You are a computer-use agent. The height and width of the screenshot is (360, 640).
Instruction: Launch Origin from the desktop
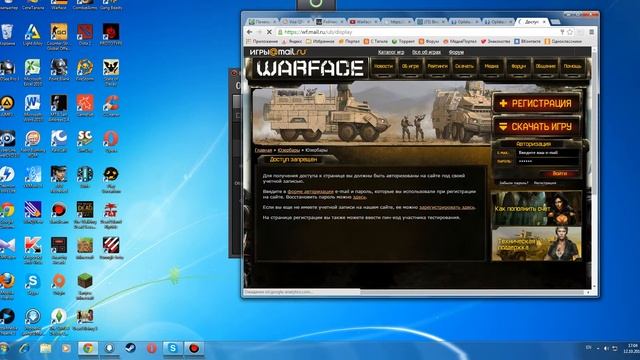click(x=59, y=284)
